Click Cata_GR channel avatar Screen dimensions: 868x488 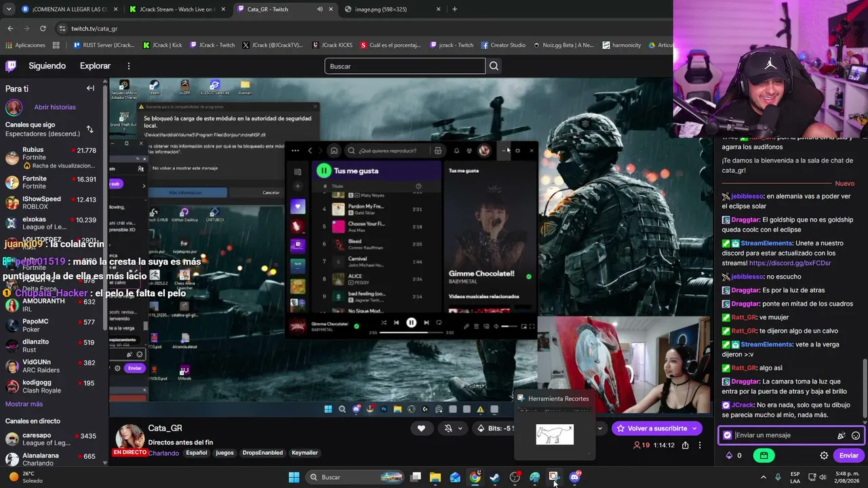coord(129,437)
